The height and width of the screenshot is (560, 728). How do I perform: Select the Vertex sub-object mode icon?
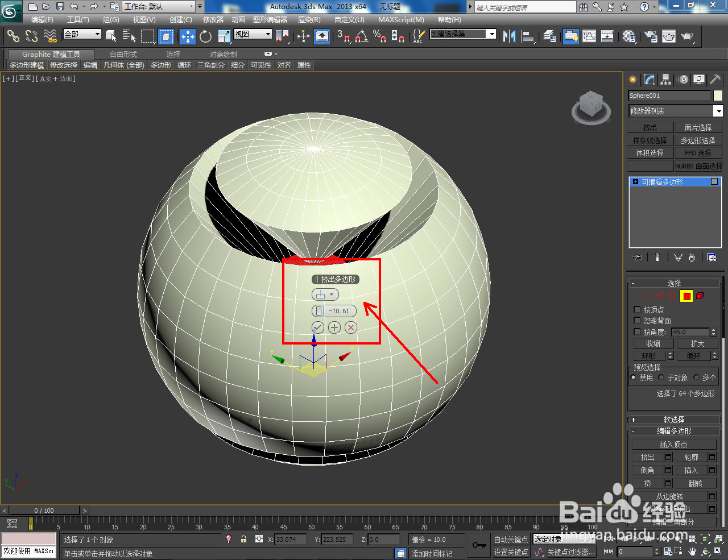[x=646, y=296]
